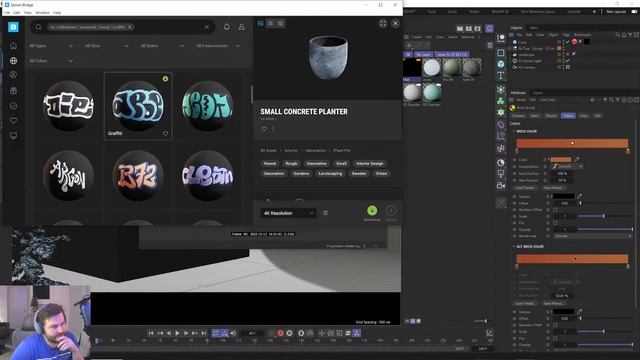Screen dimensions: 640x360
Task: Open the Acquired checkmark icon in Bridge sidebar
Action: 13,106
